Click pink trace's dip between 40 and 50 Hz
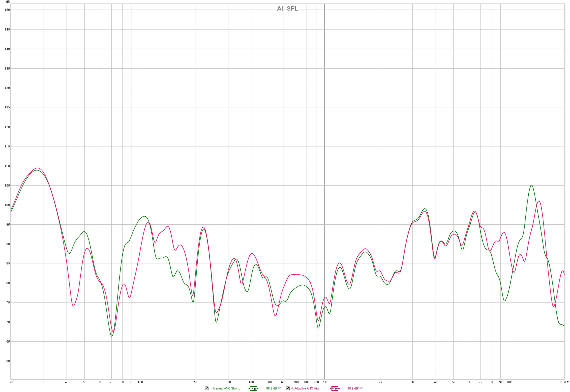570x392 pixels. coord(73,306)
